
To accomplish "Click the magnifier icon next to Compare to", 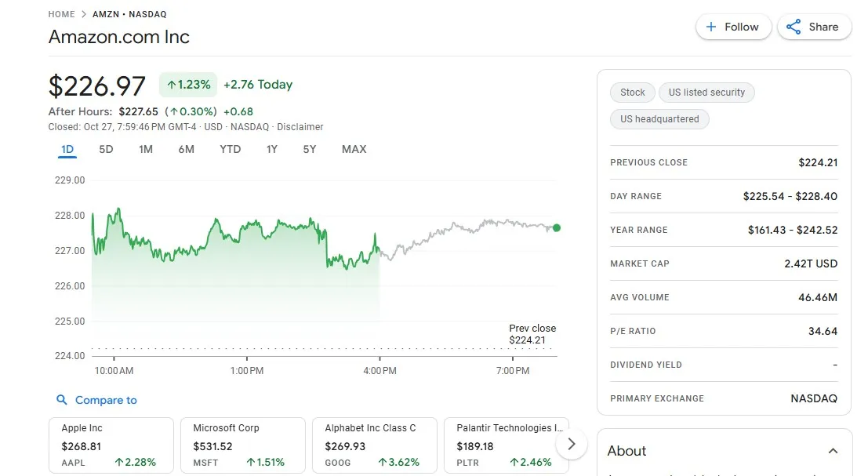I will point(62,400).
